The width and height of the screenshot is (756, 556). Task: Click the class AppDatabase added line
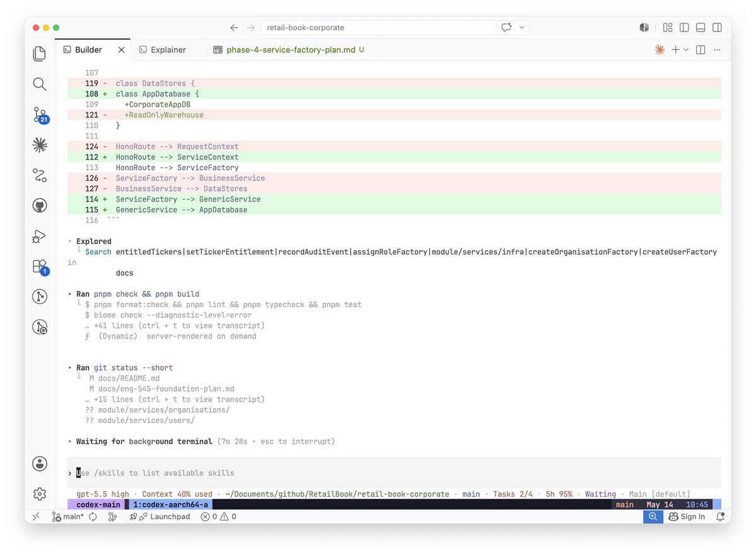tap(394, 94)
